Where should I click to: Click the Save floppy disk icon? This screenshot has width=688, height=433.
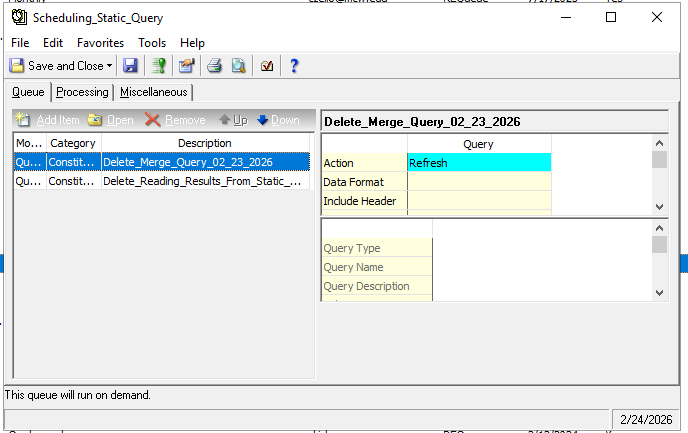[x=130, y=66]
